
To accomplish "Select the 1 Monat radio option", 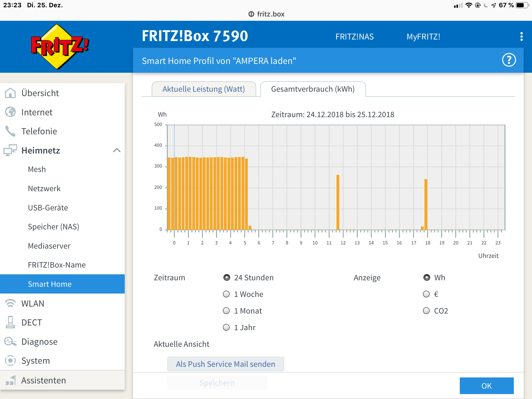I will coord(227,311).
